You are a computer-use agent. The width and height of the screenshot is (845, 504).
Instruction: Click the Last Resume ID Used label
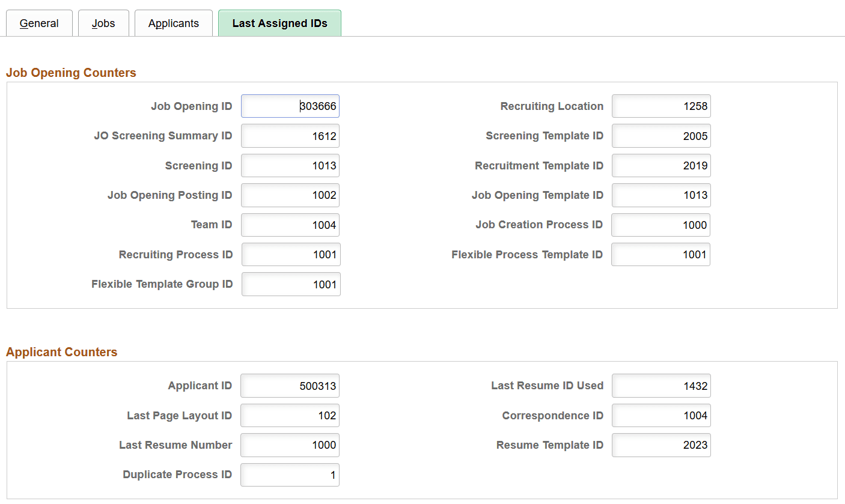tap(548, 386)
